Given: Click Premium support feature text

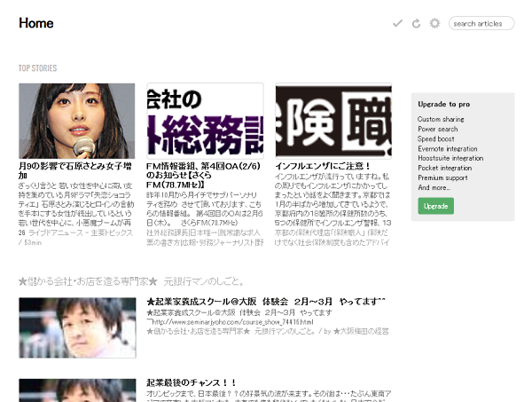Looking at the screenshot, I should point(442,177).
